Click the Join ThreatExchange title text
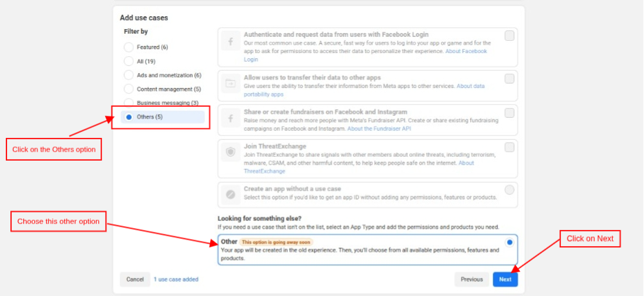The width and height of the screenshot is (644, 296). pos(275,146)
